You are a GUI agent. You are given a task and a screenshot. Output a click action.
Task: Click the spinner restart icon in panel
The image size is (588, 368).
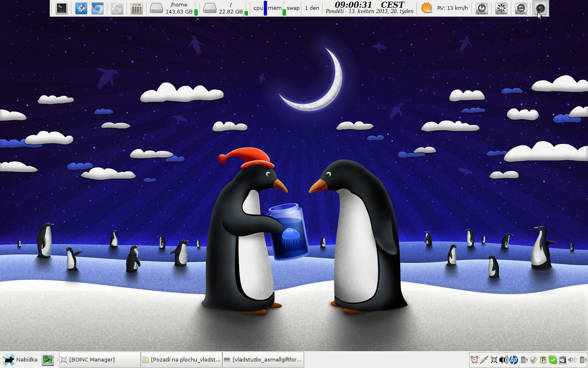click(501, 8)
